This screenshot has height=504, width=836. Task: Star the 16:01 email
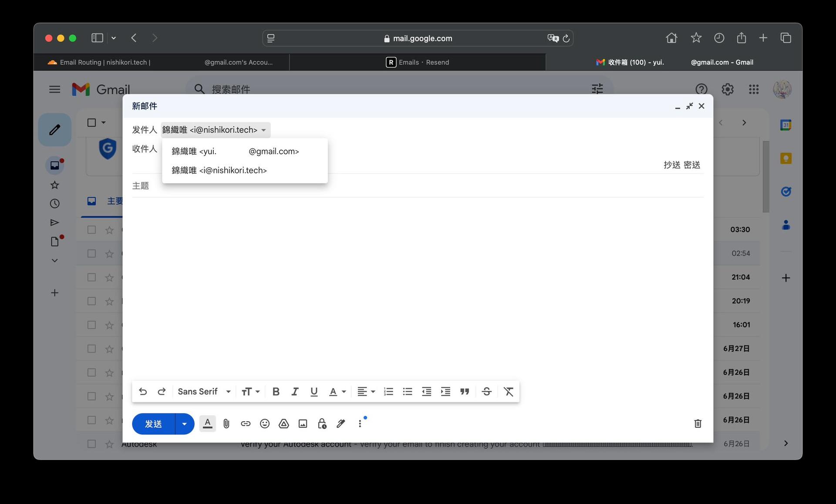point(109,325)
